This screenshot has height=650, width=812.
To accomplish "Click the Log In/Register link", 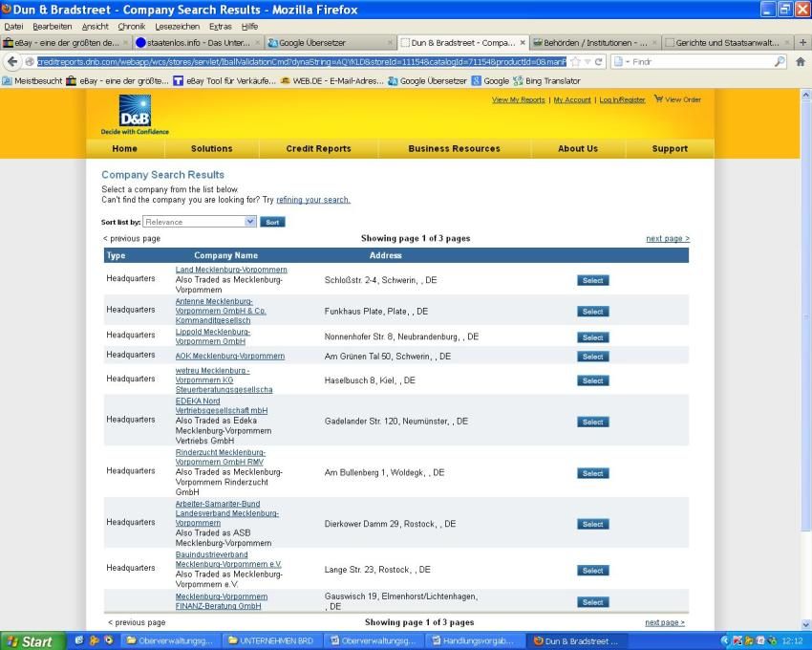I will coord(623,100).
